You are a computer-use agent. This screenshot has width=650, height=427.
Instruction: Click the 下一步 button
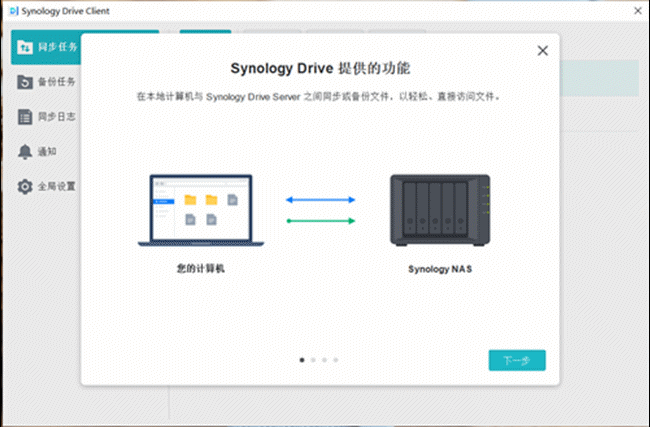tap(517, 360)
